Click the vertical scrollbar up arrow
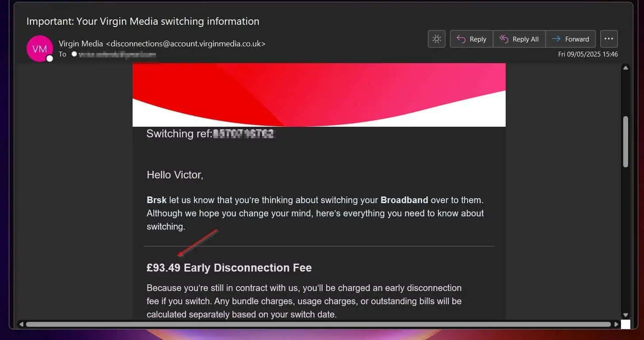 [x=625, y=68]
